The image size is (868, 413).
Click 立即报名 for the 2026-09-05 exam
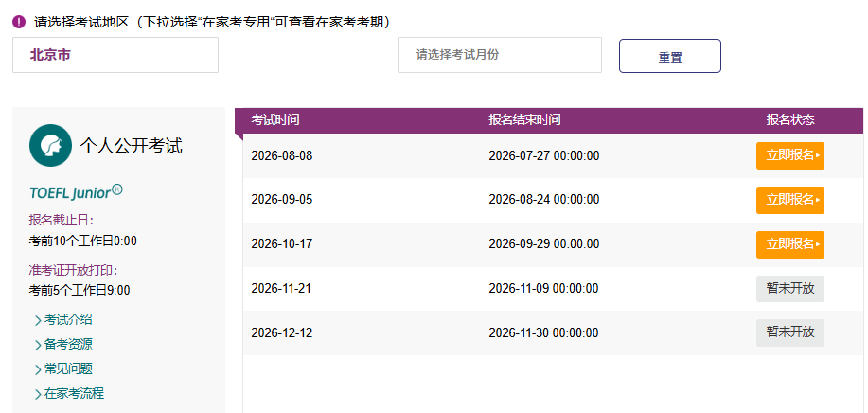(x=790, y=200)
